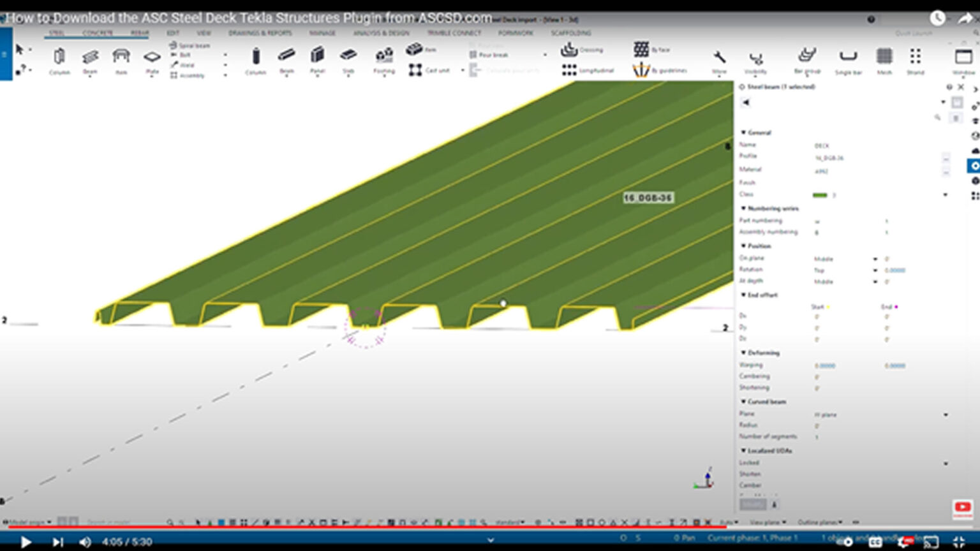Open the curved beam Plane dropdown

point(946,415)
